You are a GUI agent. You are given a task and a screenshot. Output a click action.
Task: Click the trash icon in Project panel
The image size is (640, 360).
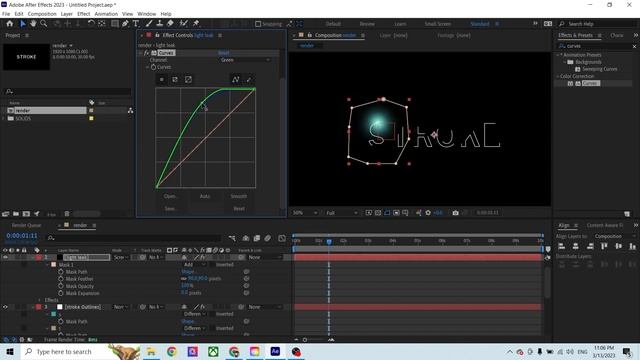(x=67, y=213)
